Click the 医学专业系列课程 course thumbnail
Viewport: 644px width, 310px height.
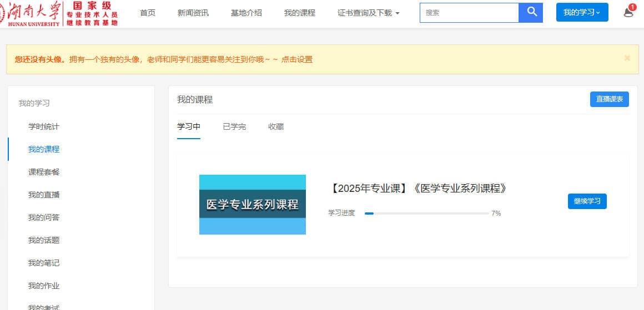click(253, 205)
